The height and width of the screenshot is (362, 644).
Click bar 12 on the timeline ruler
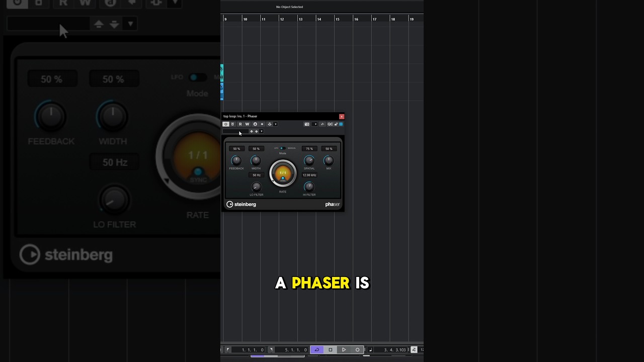click(282, 19)
